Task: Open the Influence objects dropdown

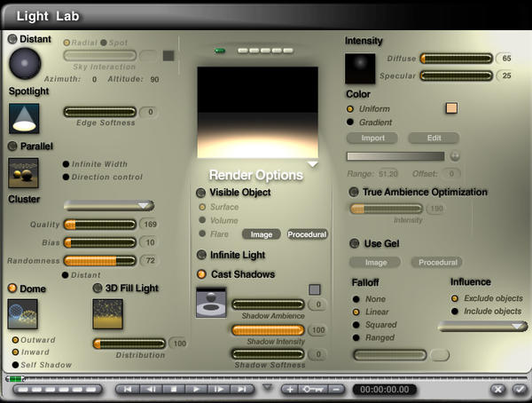Action: [483, 327]
